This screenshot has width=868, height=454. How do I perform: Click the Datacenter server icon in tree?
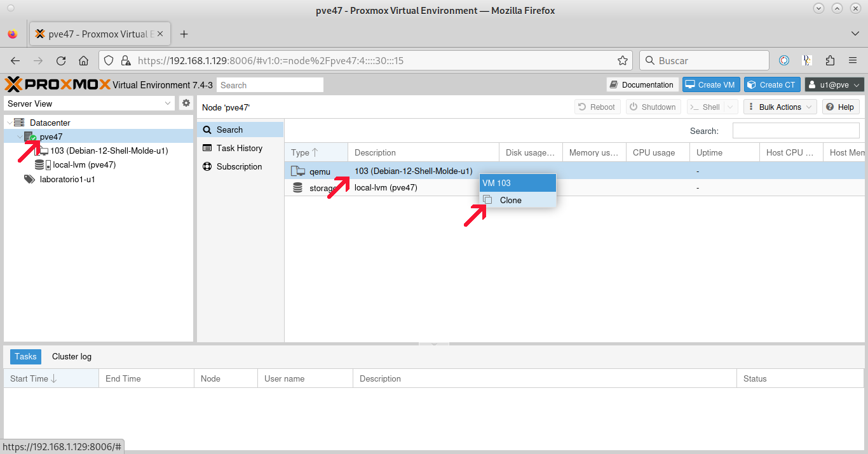click(x=19, y=123)
